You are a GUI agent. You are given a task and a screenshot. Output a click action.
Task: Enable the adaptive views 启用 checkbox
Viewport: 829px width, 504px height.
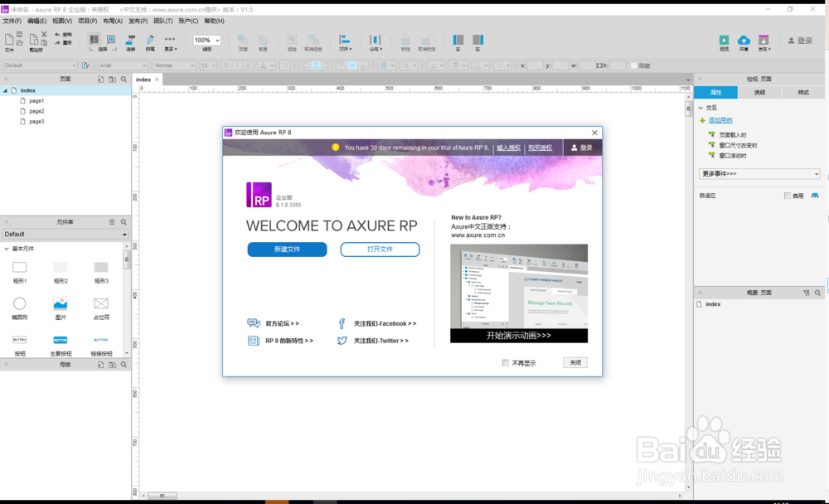coord(788,196)
